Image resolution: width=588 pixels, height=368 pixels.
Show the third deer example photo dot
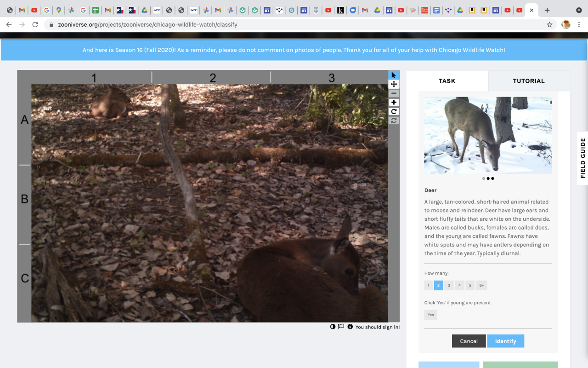coord(492,178)
